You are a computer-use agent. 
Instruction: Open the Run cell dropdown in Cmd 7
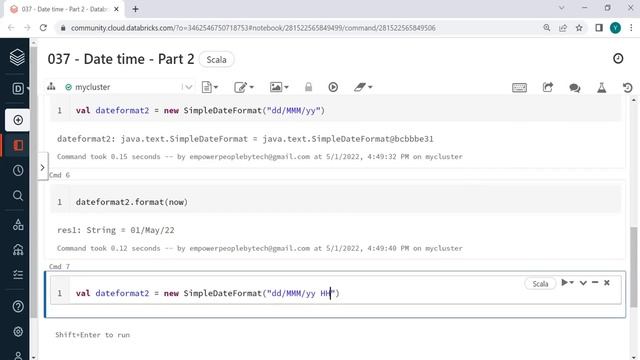coord(567,282)
